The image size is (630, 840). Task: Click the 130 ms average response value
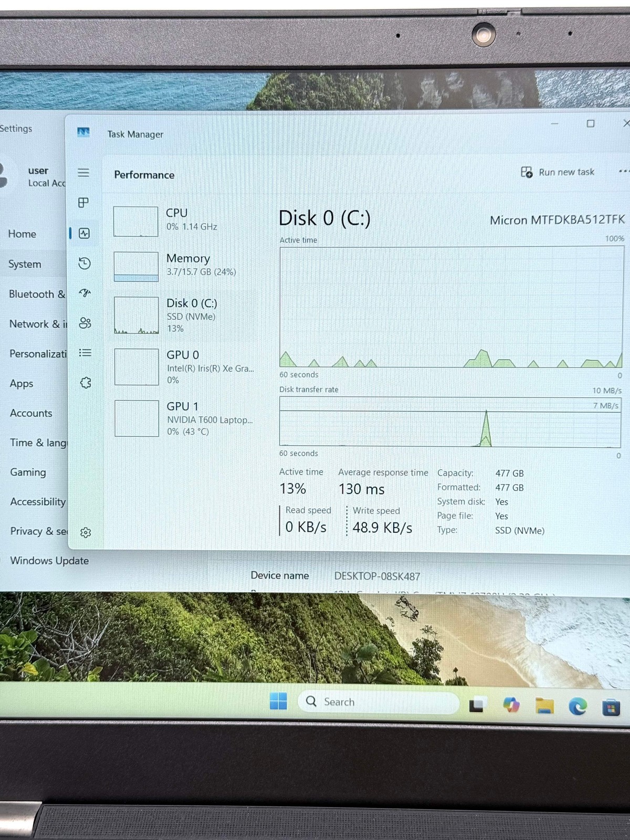click(362, 489)
